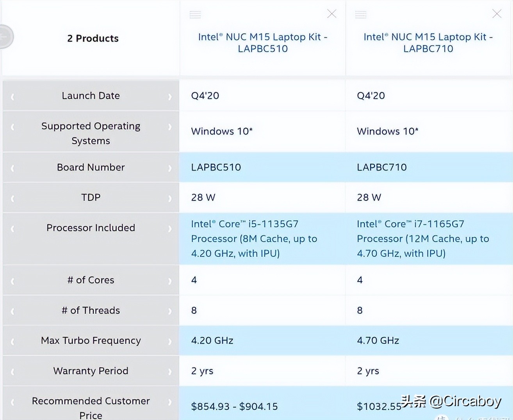The width and height of the screenshot is (513, 420).
Task: Open Core i5-1135G7 processor link
Action: pyautogui.click(x=254, y=238)
